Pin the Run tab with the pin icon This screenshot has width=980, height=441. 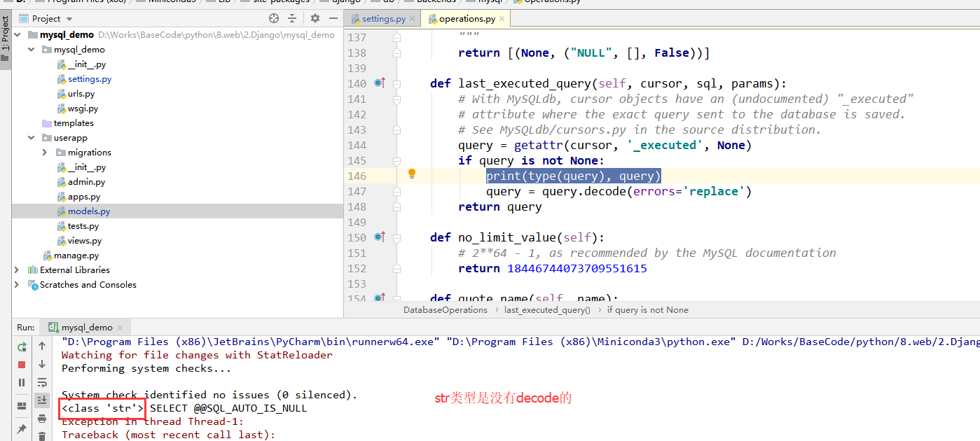[22, 428]
